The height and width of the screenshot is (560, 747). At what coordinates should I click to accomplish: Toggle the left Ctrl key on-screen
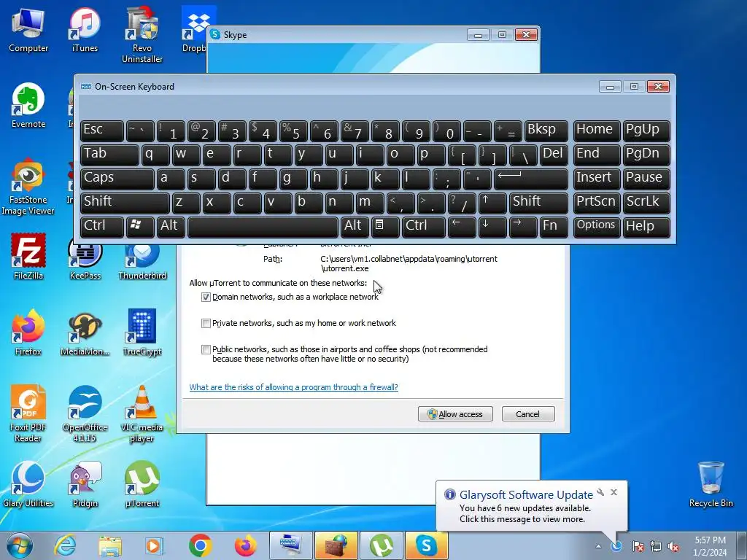(102, 227)
